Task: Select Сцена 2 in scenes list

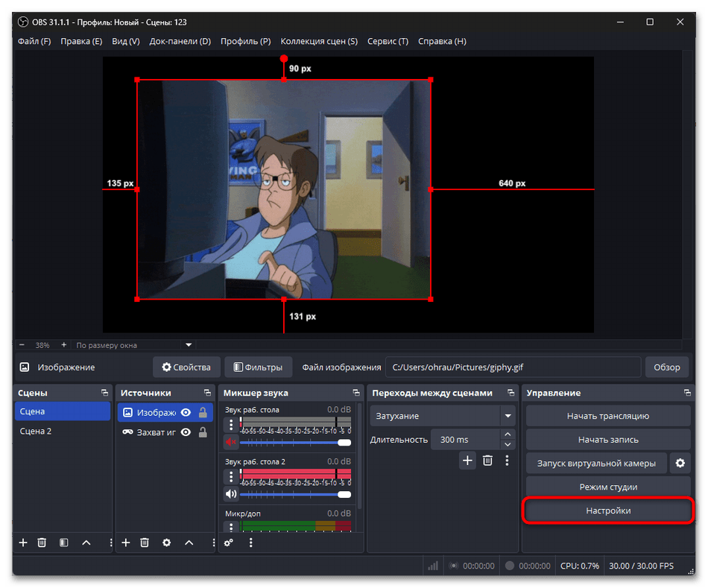Action: 63,431
